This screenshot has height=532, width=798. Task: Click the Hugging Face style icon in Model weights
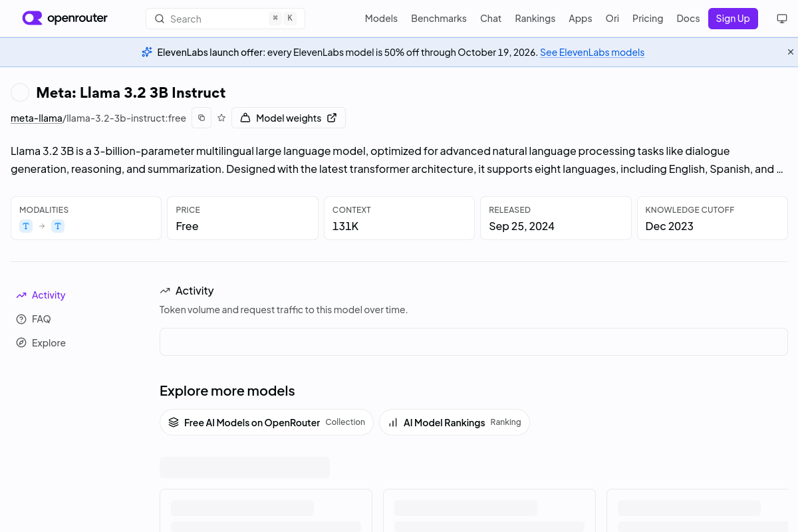(245, 118)
